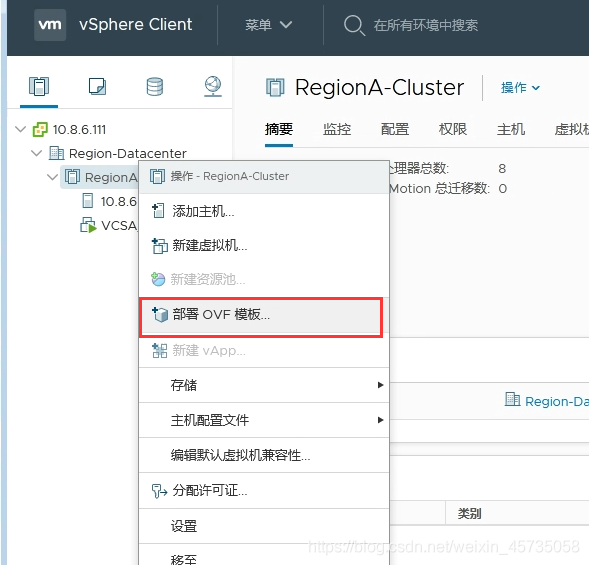Click the New Virtual Machine icon in menu
The image size is (589, 565).
coord(160,246)
